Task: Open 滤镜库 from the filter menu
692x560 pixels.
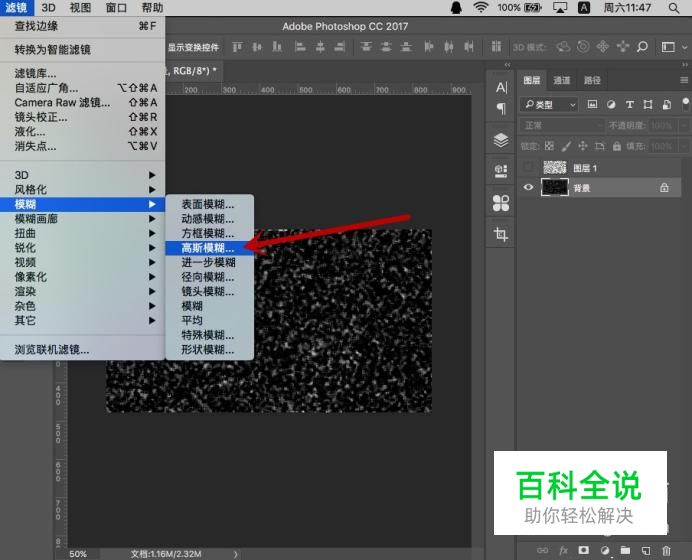Action: coord(83,73)
